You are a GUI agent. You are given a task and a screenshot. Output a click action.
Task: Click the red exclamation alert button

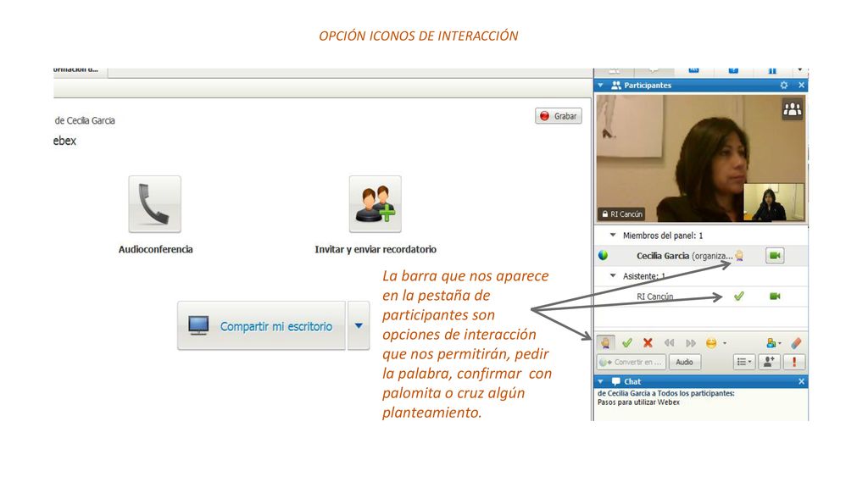[794, 362]
